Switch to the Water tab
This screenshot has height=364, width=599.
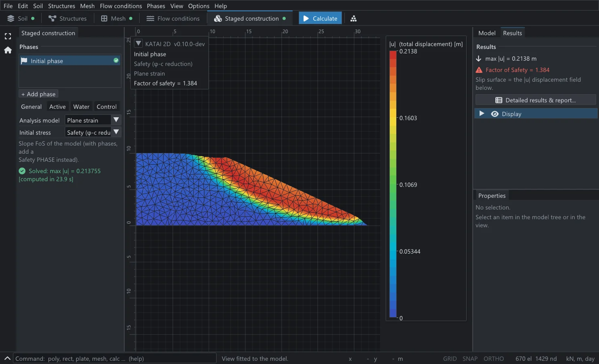click(81, 107)
